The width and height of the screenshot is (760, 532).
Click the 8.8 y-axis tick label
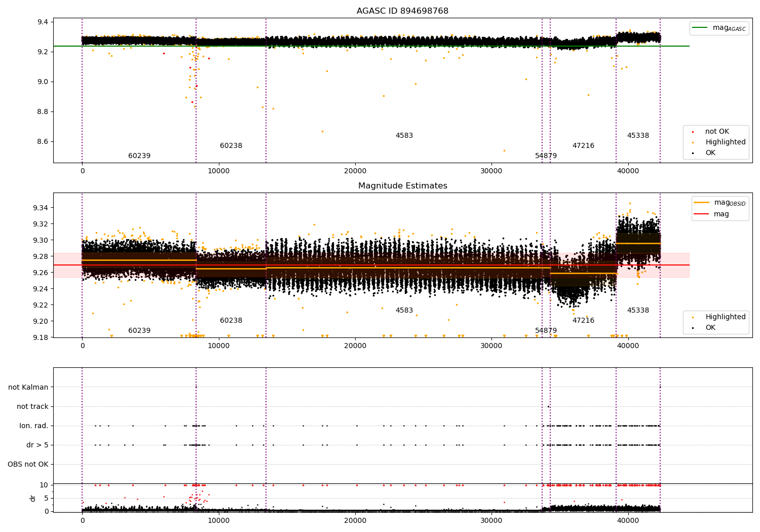[43, 111]
